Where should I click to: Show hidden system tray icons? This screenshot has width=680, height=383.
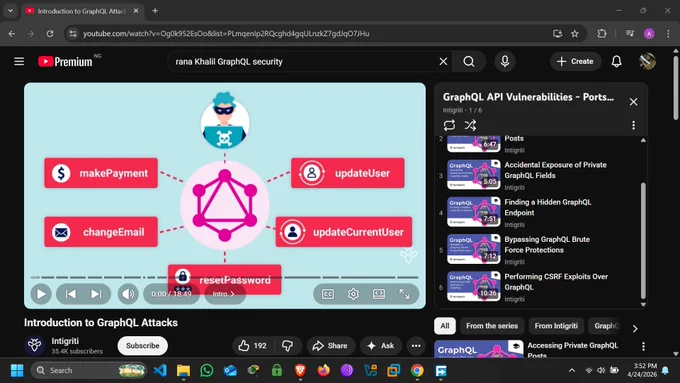(x=572, y=370)
